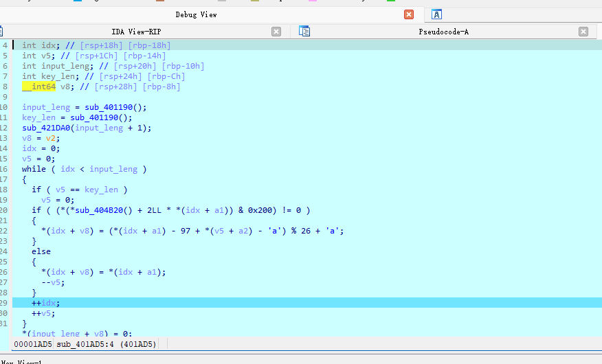Image resolution: width=602 pixels, height=364 pixels.
Task: Select the variable v2 on line 13
Action: (x=51, y=139)
